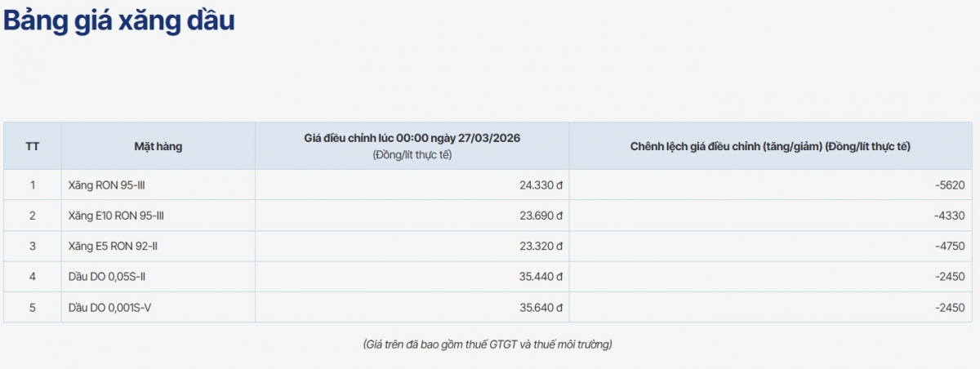Click the -4750 price difference cell
Screen dimensions: 980x369
coord(950,246)
